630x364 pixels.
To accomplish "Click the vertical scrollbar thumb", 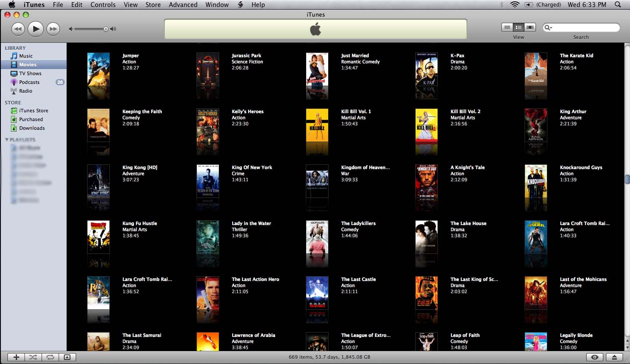I will (x=627, y=179).
